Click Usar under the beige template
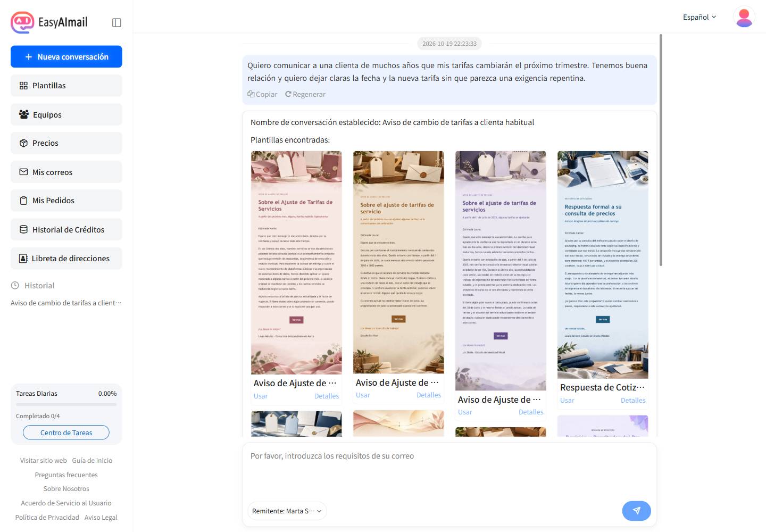This screenshot has height=532, width=766. click(x=363, y=395)
